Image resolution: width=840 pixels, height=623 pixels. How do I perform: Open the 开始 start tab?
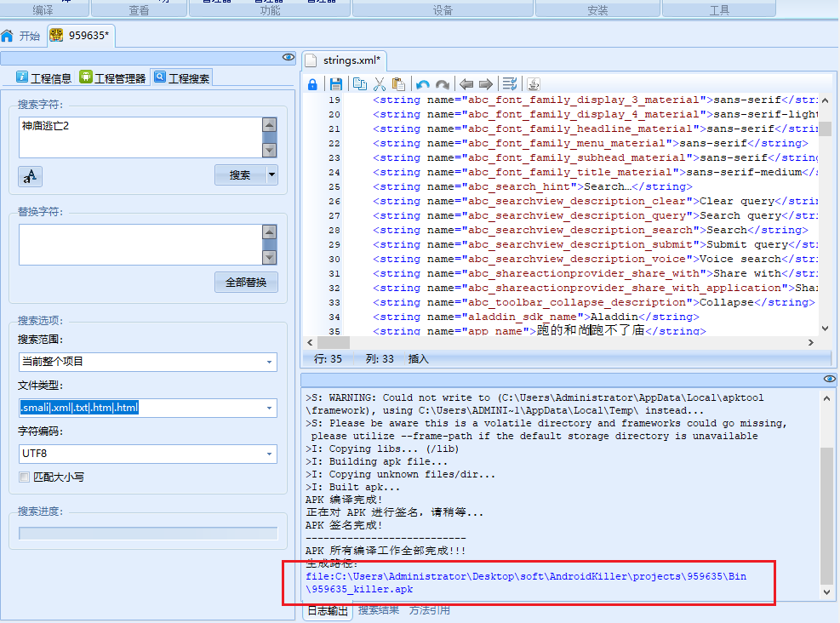point(21,36)
